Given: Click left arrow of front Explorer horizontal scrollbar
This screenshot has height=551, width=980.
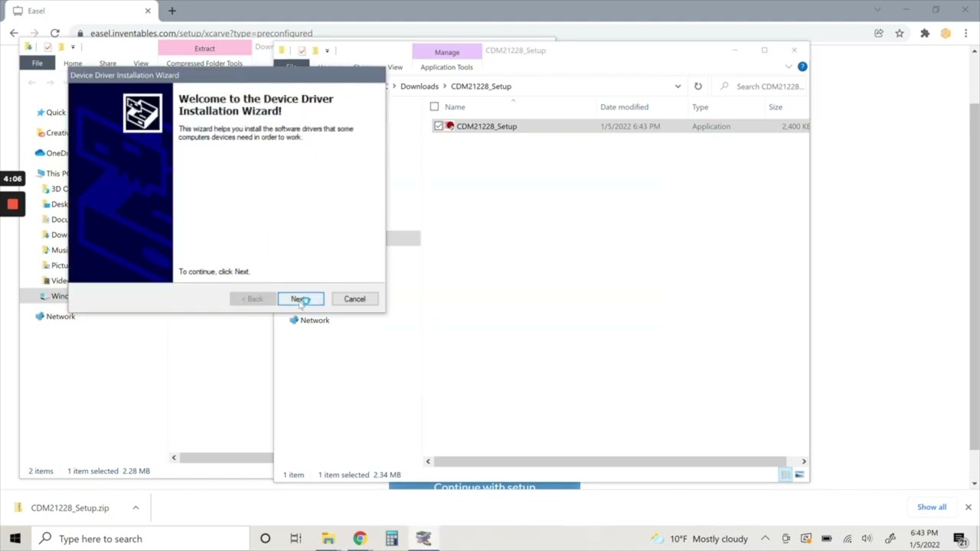Looking at the screenshot, I should [428, 461].
